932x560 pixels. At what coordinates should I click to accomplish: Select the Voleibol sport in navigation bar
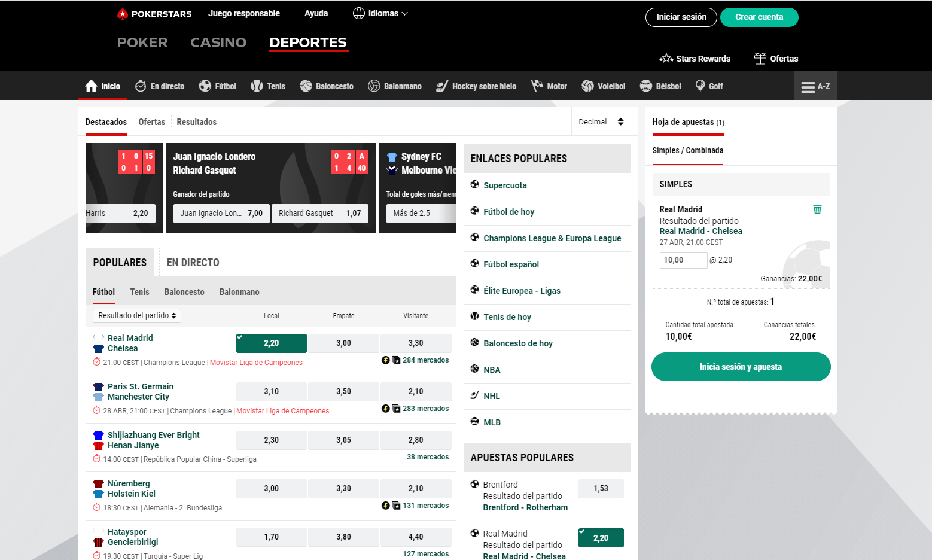pyautogui.click(x=604, y=86)
